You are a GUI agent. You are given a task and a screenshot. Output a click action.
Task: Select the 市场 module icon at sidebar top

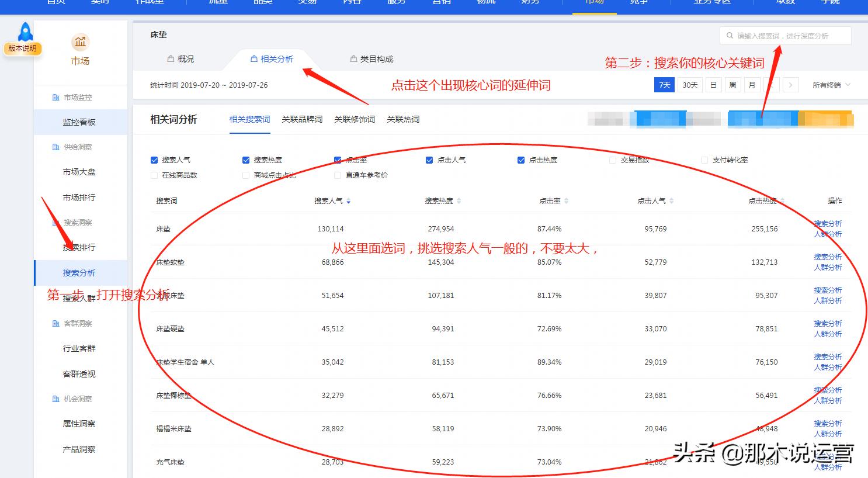pyautogui.click(x=80, y=42)
